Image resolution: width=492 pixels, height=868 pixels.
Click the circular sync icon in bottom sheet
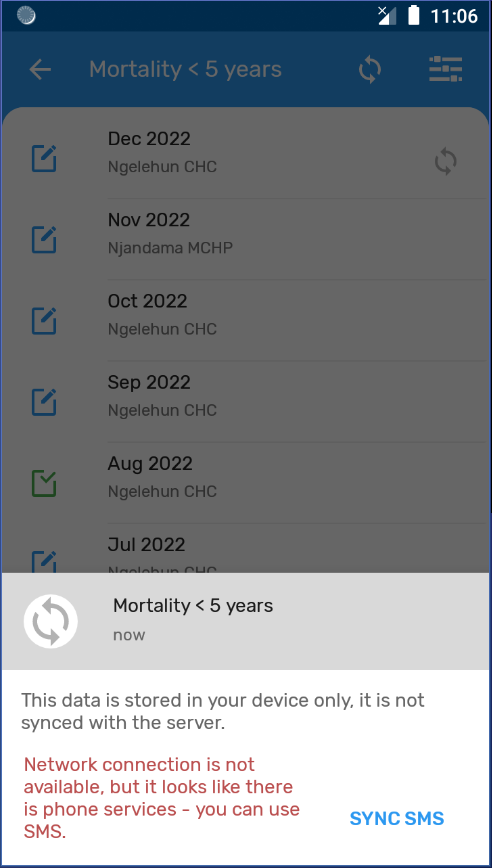click(50, 621)
